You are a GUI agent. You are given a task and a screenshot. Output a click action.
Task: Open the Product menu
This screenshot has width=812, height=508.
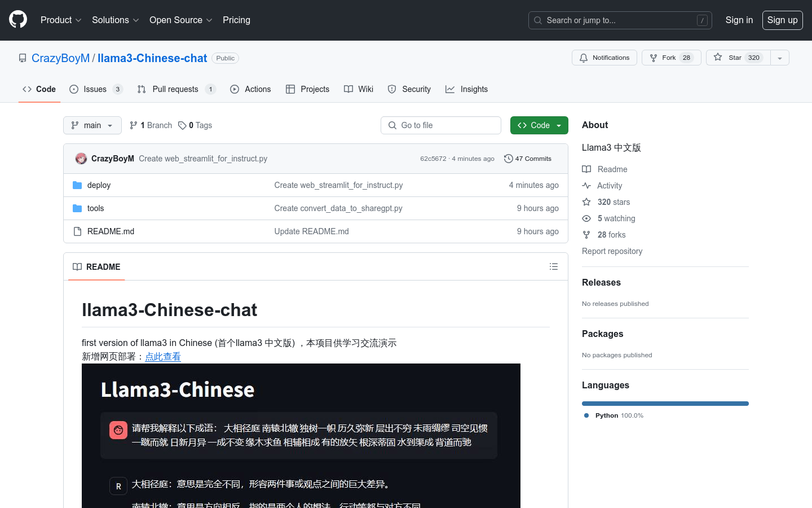point(61,20)
